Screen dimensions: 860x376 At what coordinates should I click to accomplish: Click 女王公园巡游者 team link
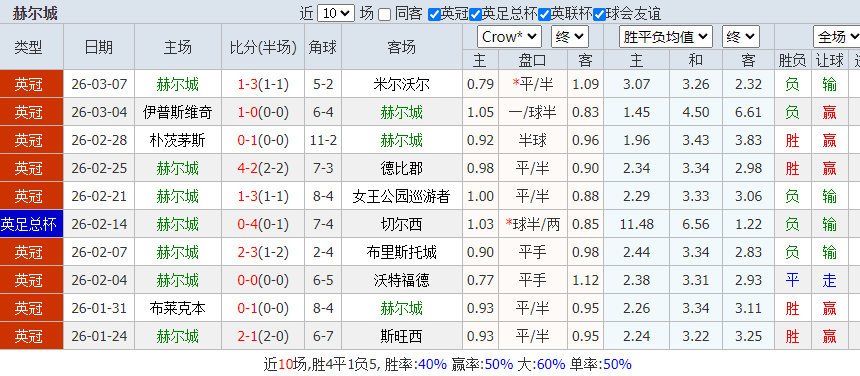pos(401,196)
